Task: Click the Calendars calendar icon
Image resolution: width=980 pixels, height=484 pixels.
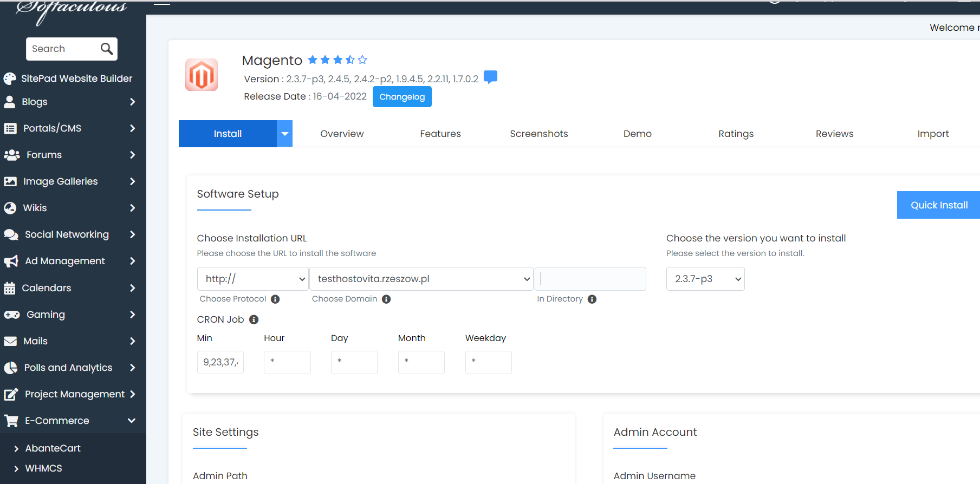Action: pos(10,288)
